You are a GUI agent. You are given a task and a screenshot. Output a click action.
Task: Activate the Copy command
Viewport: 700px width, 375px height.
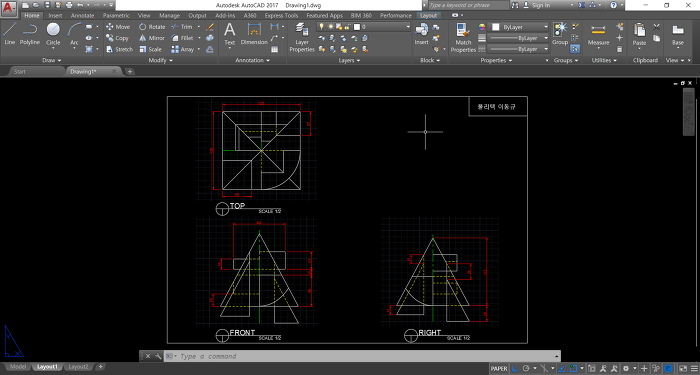click(117, 38)
